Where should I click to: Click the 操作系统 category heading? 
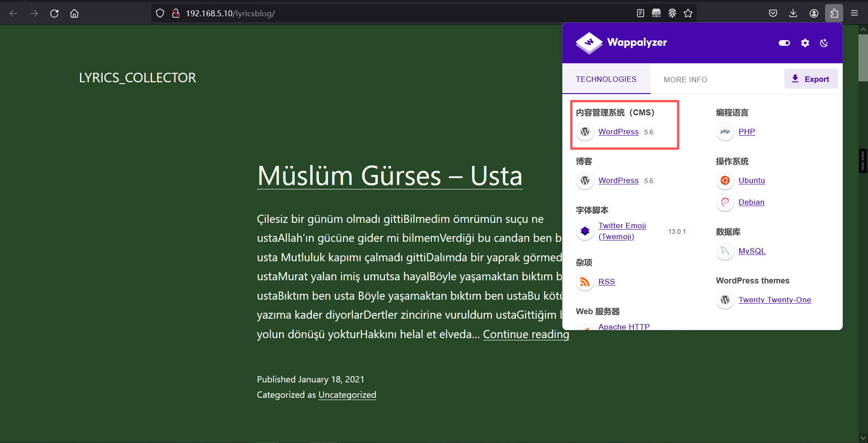[x=732, y=161]
